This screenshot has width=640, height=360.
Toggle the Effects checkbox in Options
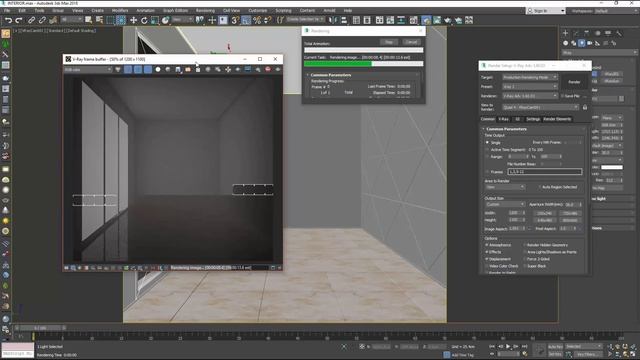487,252
